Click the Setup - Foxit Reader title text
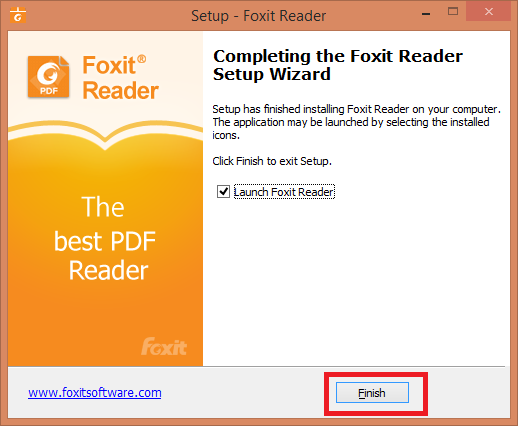This screenshot has height=426, width=518. (259, 16)
